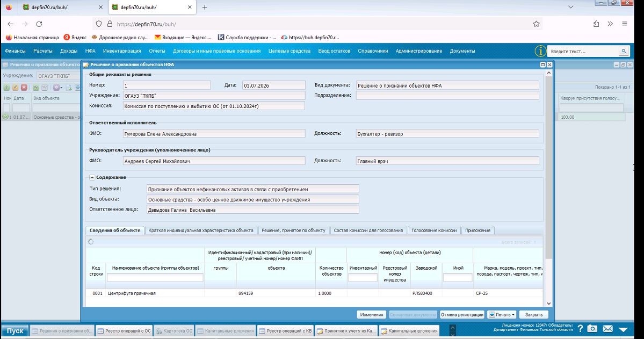Click the tracking protection shield icon
644x339 pixels.
(99, 24)
